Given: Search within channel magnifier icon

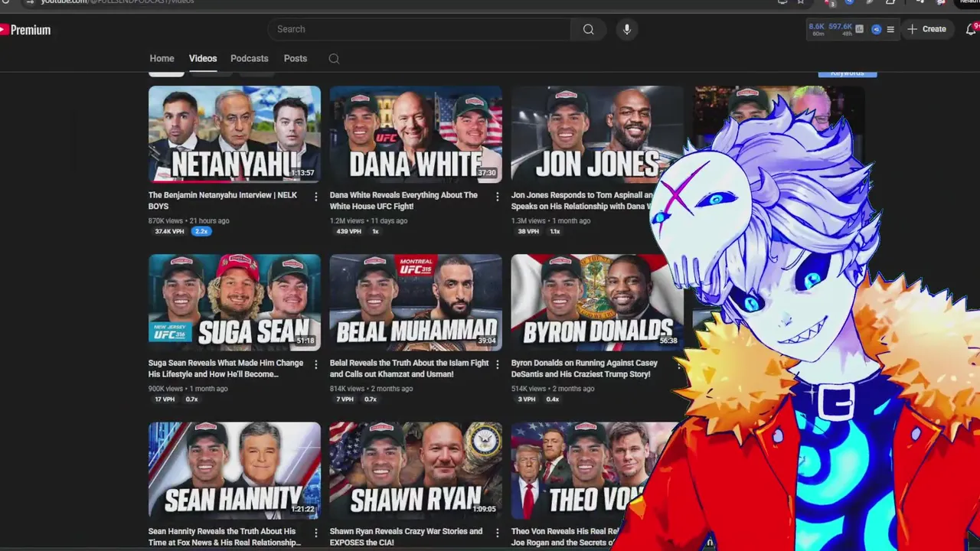Looking at the screenshot, I should [x=334, y=59].
